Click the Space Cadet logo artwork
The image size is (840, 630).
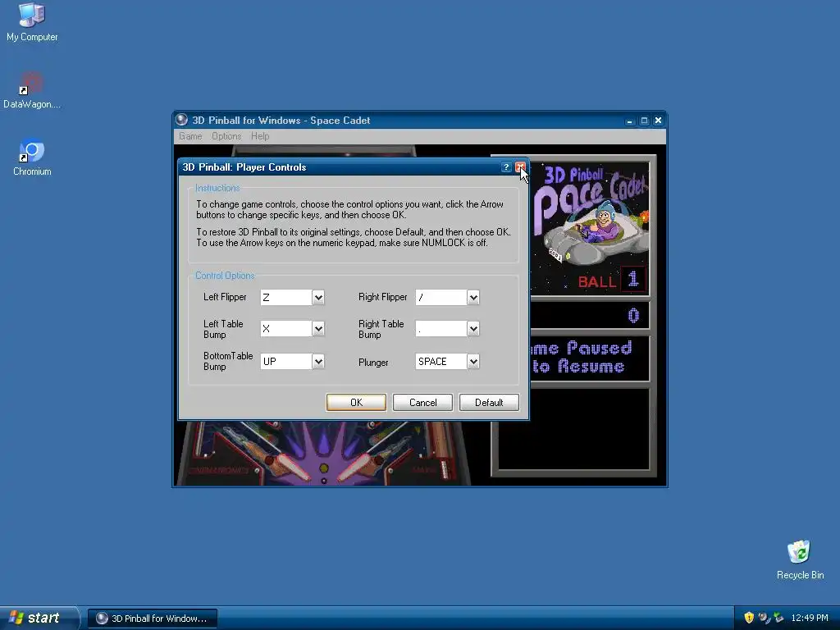(x=589, y=214)
